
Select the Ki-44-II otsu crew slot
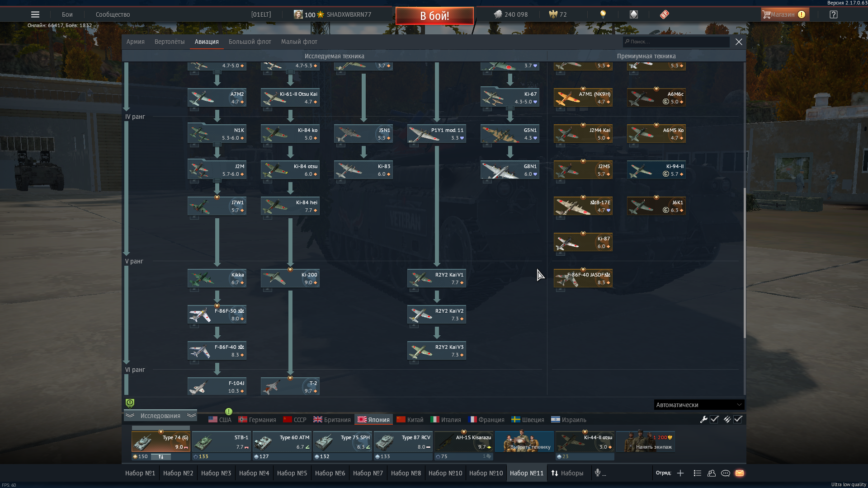point(585,441)
